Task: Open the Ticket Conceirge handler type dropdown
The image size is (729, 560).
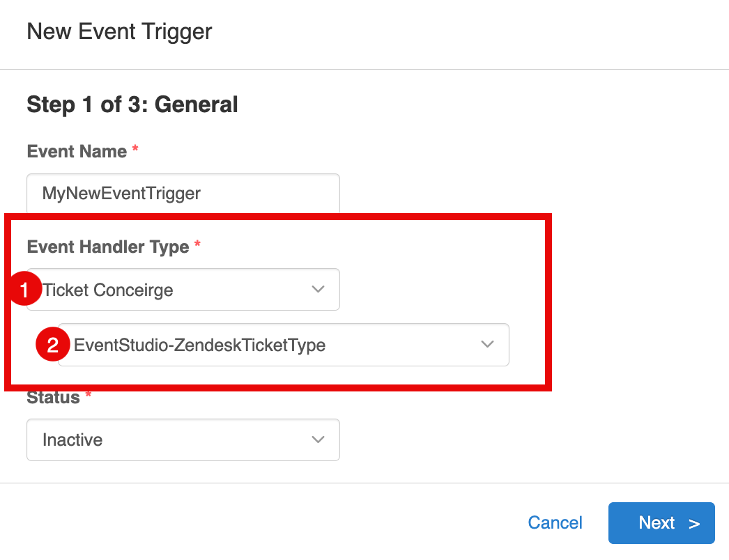Action: [x=183, y=290]
